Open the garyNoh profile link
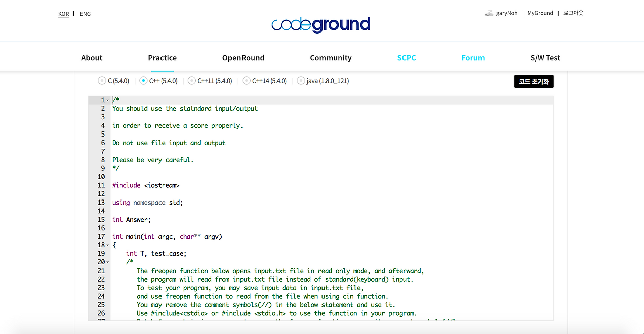Image resolution: width=644 pixels, height=334 pixels. tap(507, 13)
